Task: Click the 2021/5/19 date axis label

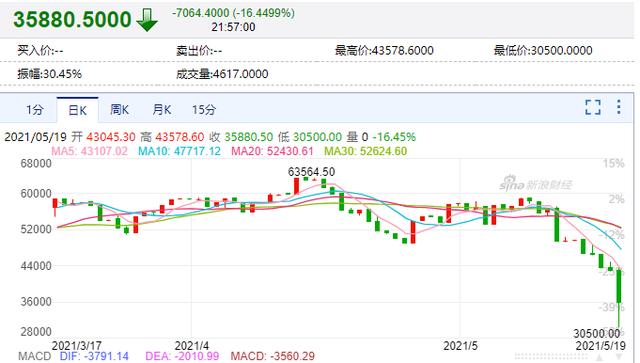Action: pos(600,346)
